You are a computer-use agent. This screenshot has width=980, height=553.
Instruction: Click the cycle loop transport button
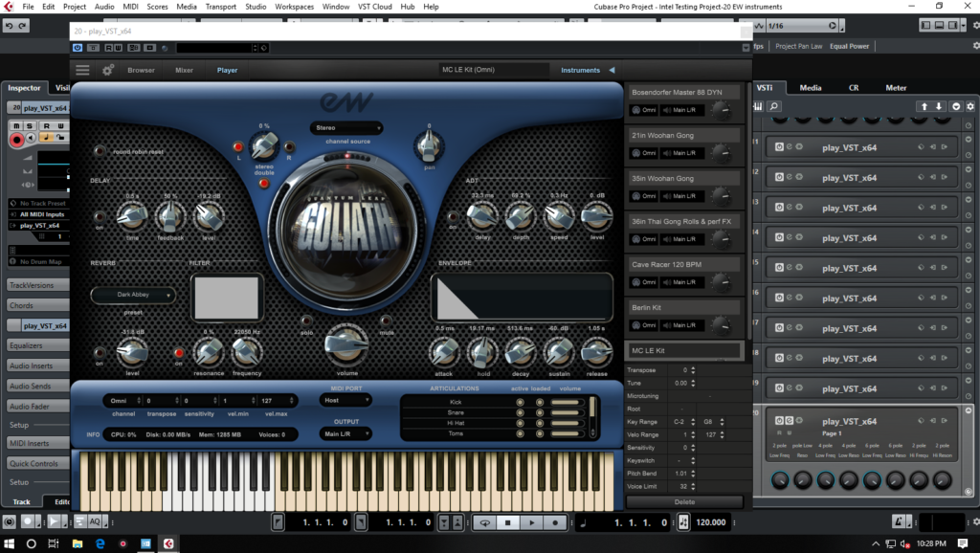click(484, 522)
